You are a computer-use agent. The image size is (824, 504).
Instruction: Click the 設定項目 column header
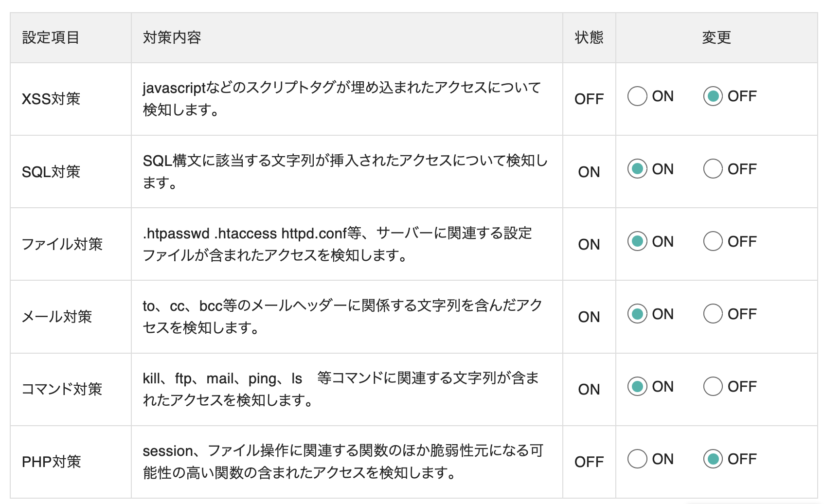(51, 37)
